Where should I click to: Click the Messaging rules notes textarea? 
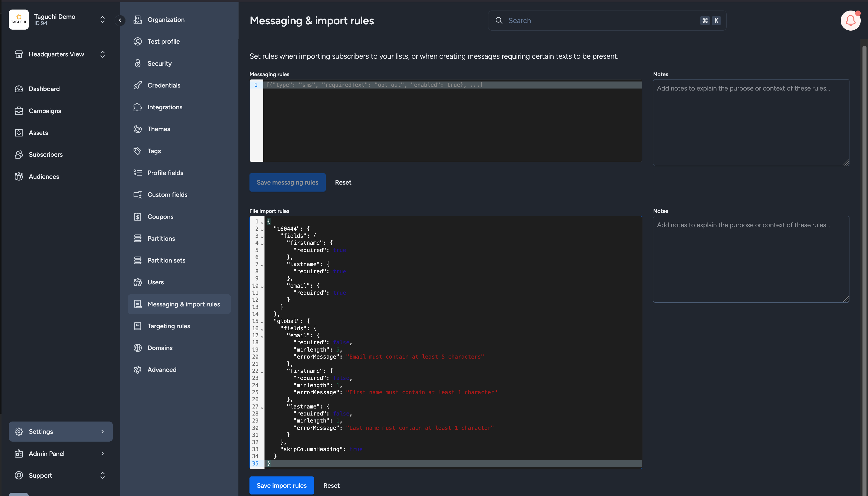point(751,123)
